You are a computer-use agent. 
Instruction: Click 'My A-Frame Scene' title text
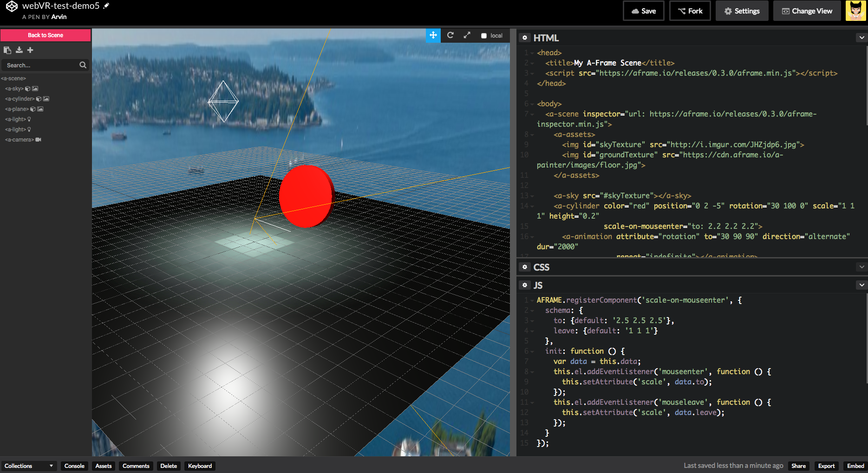pos(607,63)
